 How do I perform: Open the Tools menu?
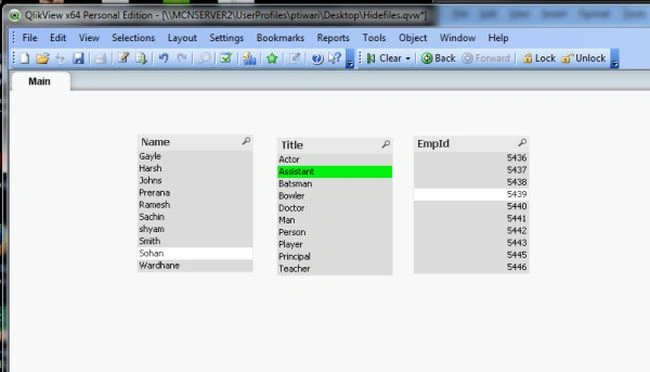point(374,38)
